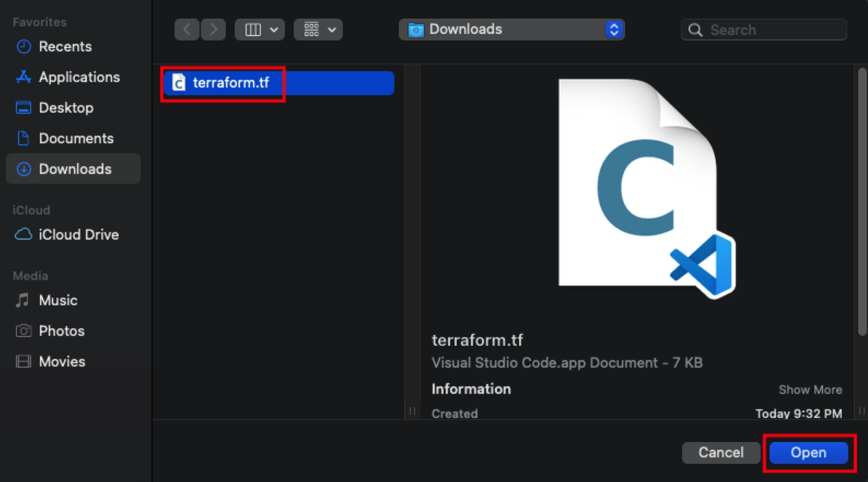868x482 pixels.
Task: Click the Documents sidebar icon
Action: pyautogui.click(x=24, y=138)
